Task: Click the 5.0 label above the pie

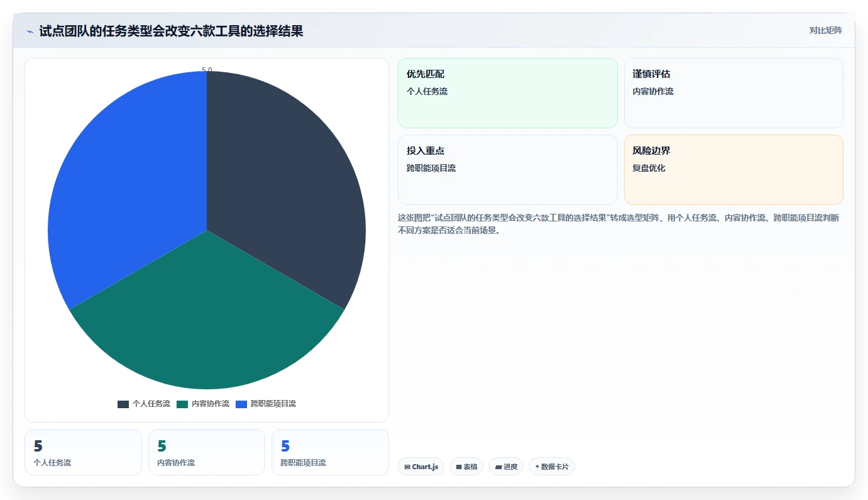Action: click(207, 70)
